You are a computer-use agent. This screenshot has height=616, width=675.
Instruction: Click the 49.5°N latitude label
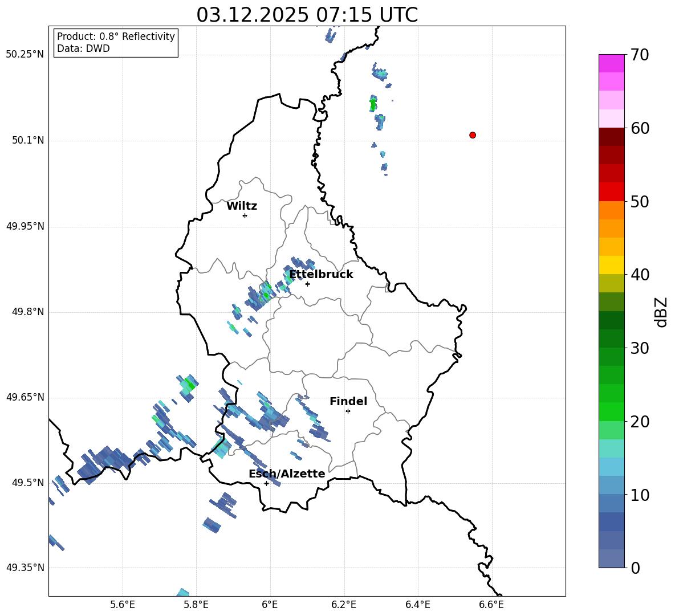29,482
